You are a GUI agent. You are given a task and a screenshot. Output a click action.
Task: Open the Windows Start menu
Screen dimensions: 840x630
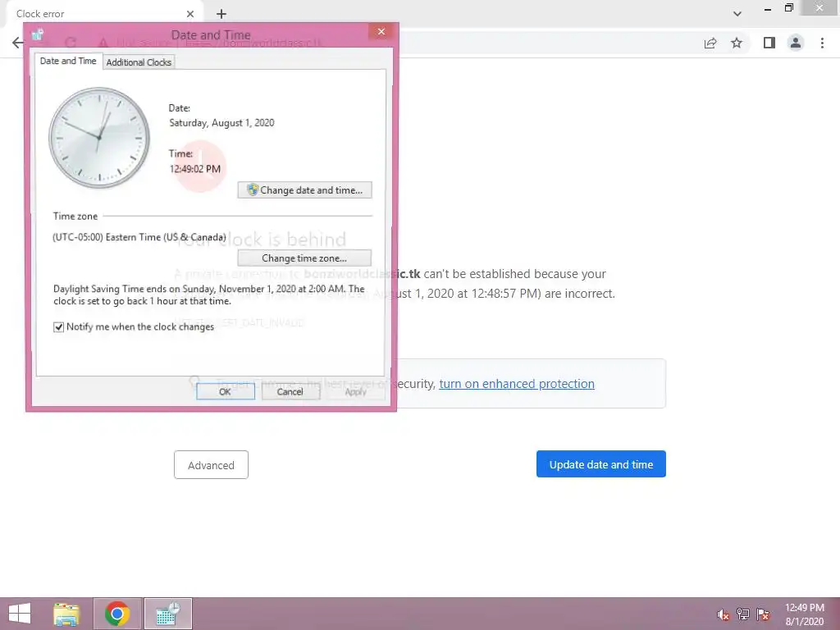pos(20,614)
